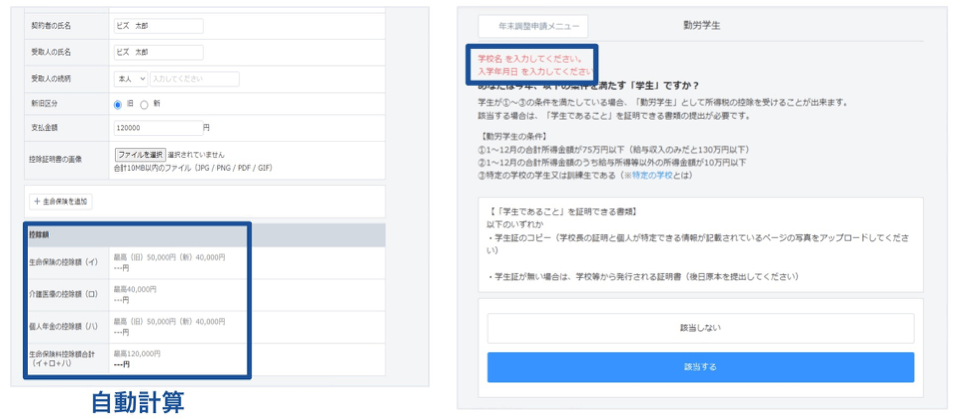Select the 旧 radio button
Screen dimensions: 960x419
[118, 103]
